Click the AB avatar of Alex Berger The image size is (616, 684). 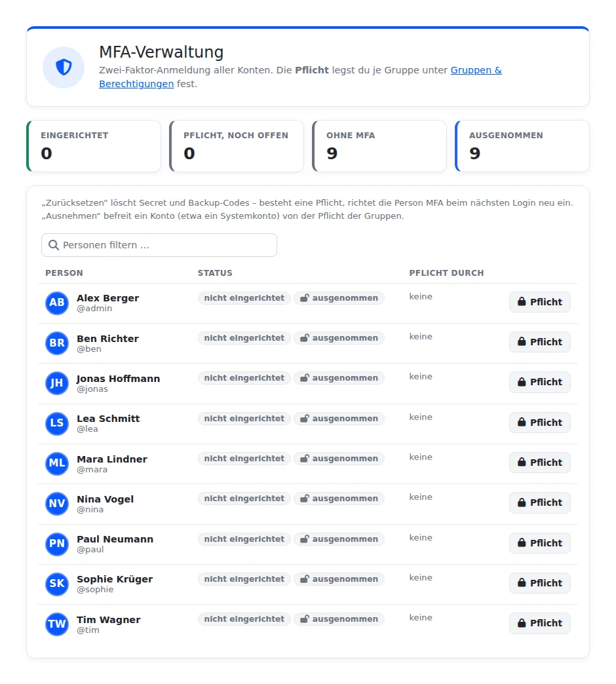[57, 303]
